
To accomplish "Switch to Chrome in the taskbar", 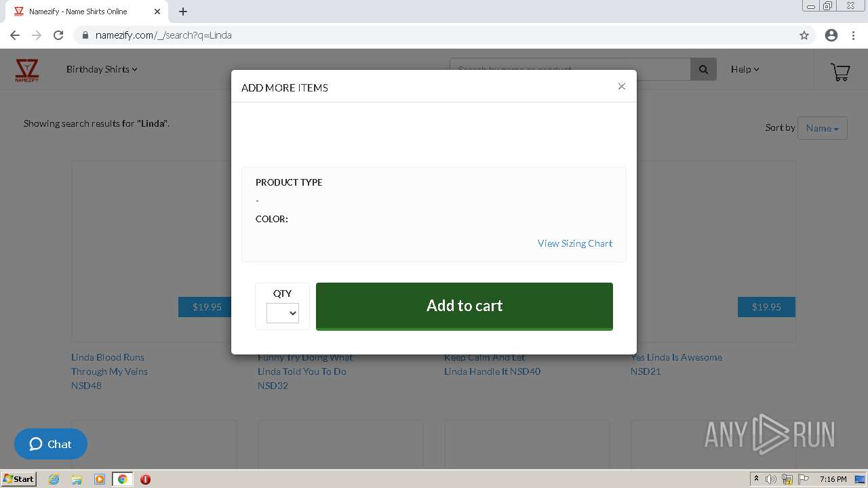I will (123, 479).
